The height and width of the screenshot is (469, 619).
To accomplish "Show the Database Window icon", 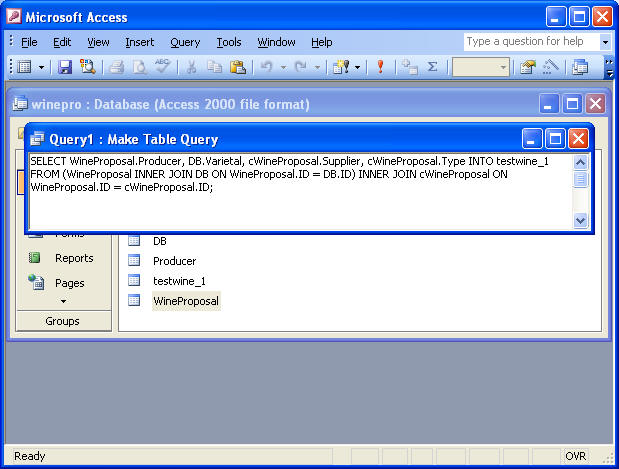I will coord(580,67).
